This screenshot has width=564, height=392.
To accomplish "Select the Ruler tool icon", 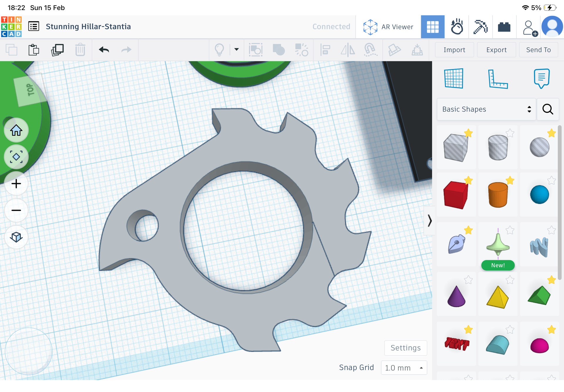I will coord(498,79).
